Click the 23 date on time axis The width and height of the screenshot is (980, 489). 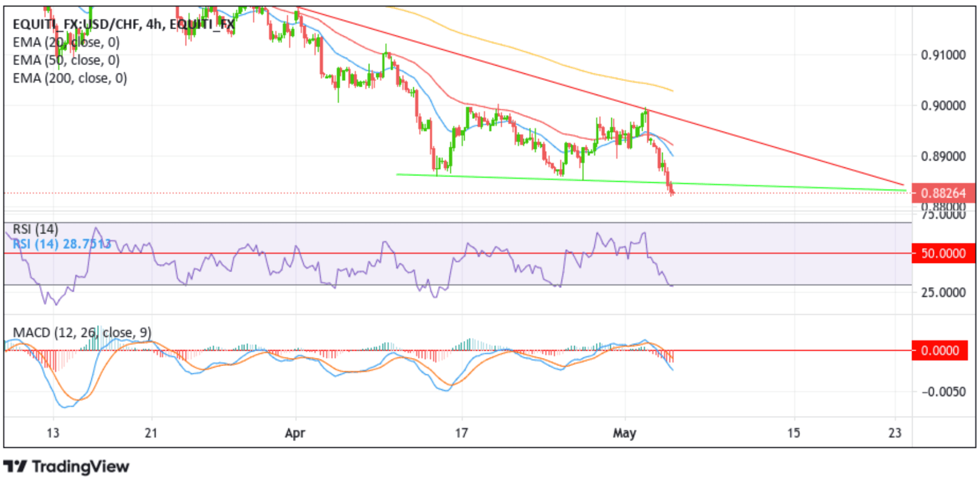click(895, 433)
